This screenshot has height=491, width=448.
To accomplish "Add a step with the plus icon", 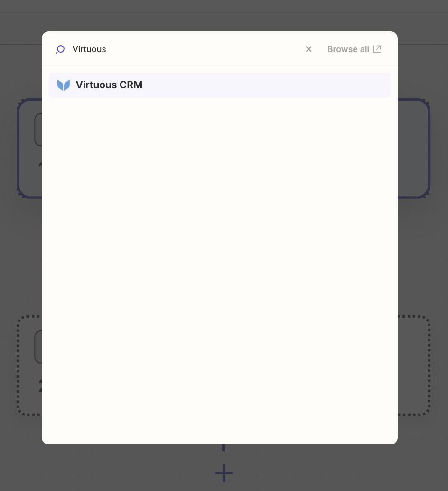I will tap(224, 473).
